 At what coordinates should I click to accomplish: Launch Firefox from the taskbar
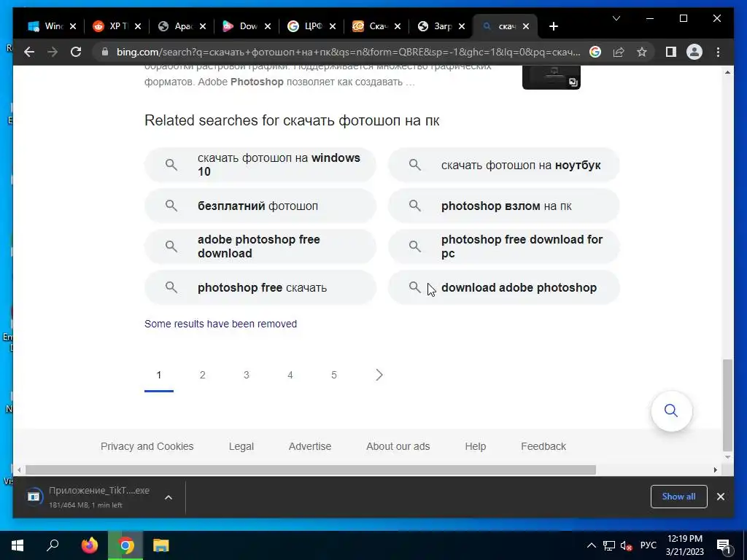tap(89, 545)
